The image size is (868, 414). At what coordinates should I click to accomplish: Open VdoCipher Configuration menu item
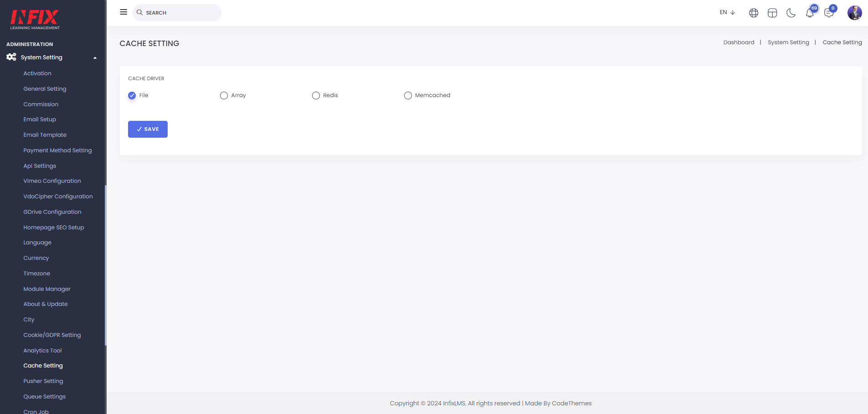[58, 197]
